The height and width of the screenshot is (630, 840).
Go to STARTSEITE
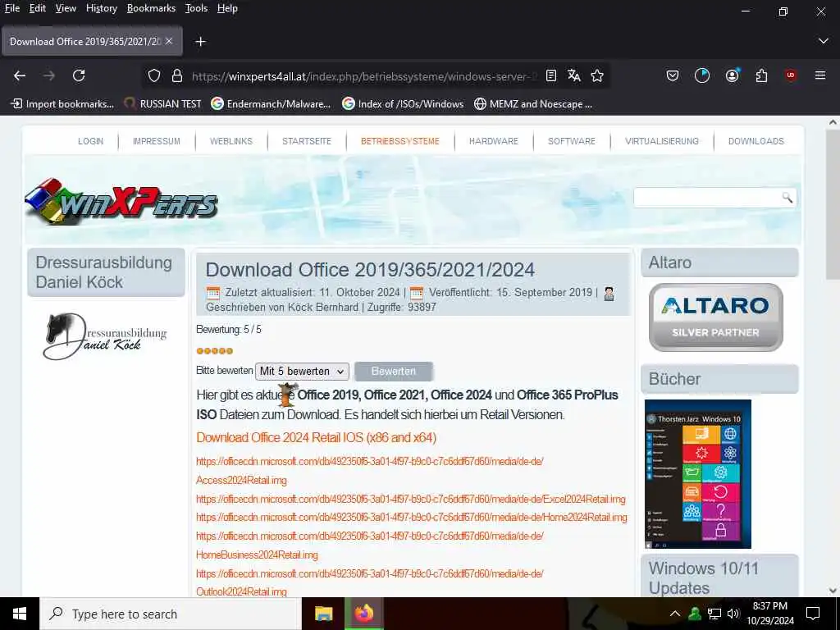(x=307, y=141)
